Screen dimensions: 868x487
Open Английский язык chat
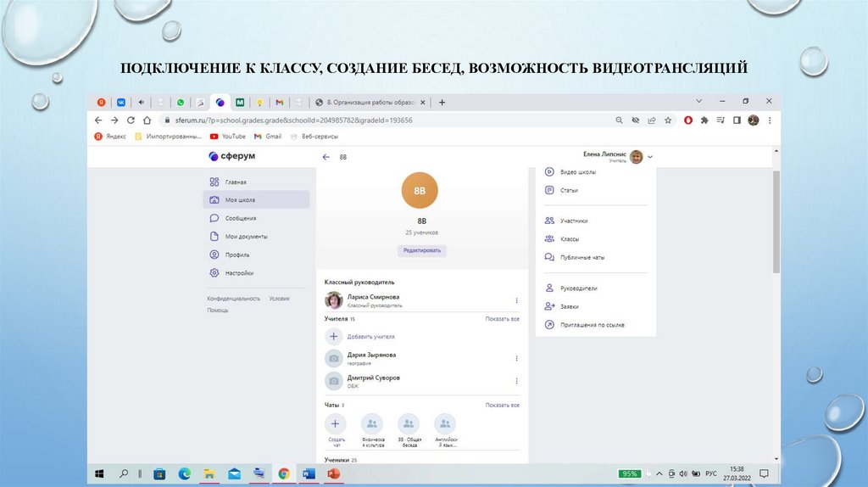[x=445, y=430]
